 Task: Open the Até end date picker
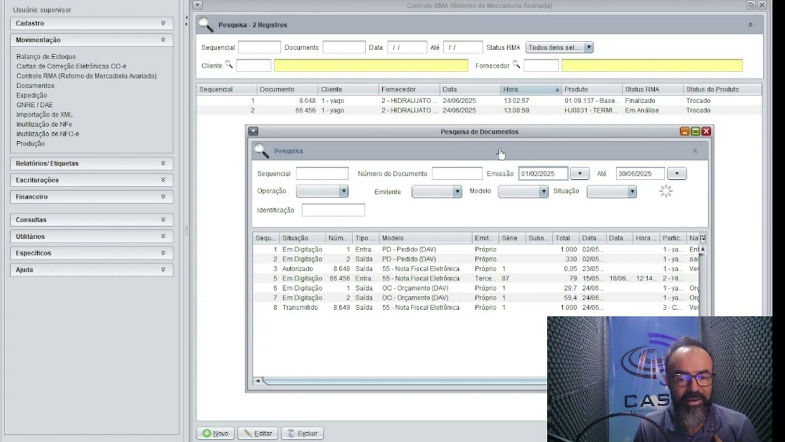pos(677,174)
